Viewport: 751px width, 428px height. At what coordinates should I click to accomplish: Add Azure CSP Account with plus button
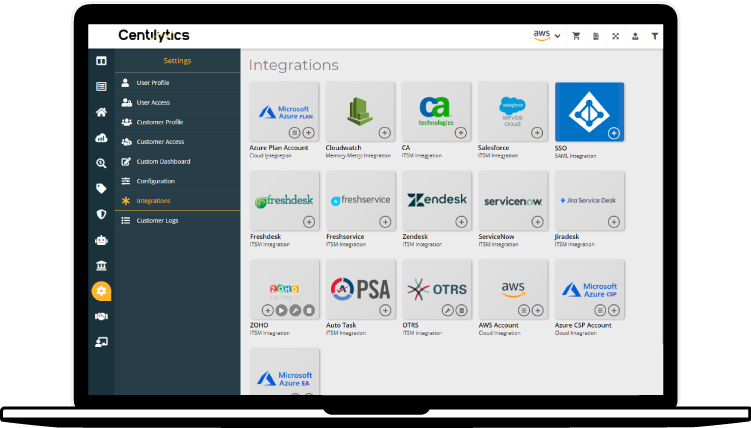pyautogui.click(x=614, y=310)
